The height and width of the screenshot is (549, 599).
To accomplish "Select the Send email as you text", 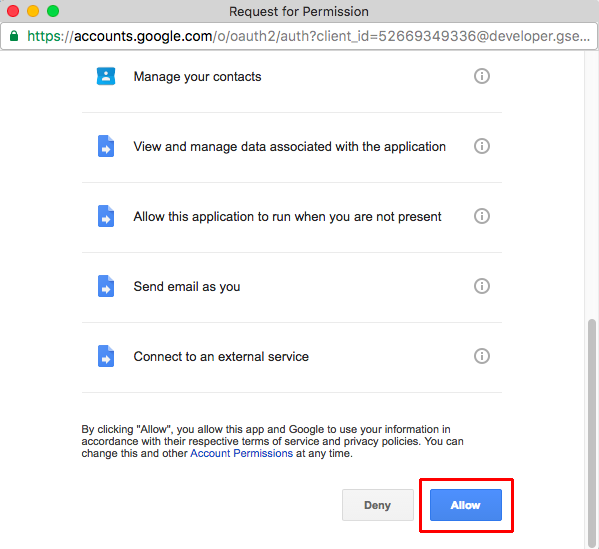I will (187, 286).
